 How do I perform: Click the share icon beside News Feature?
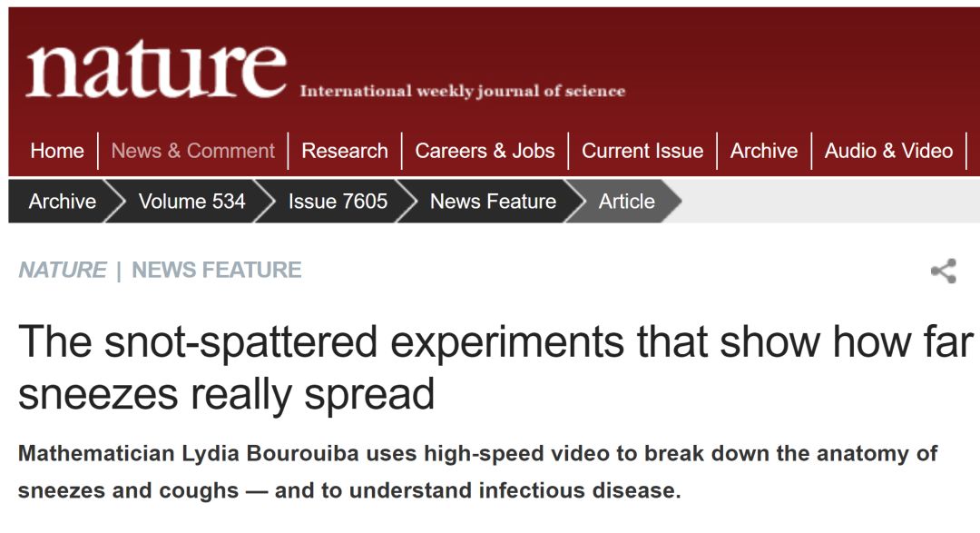(x=944, y=271)
